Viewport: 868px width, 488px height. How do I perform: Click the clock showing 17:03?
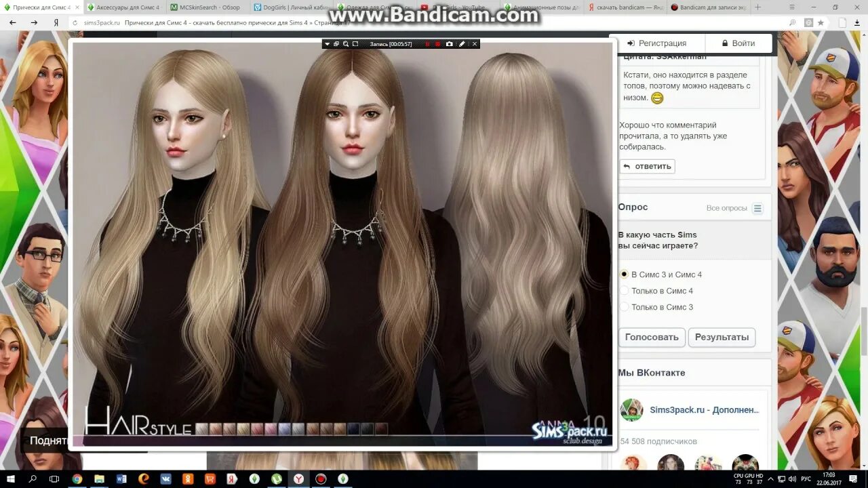pos(829,479)
